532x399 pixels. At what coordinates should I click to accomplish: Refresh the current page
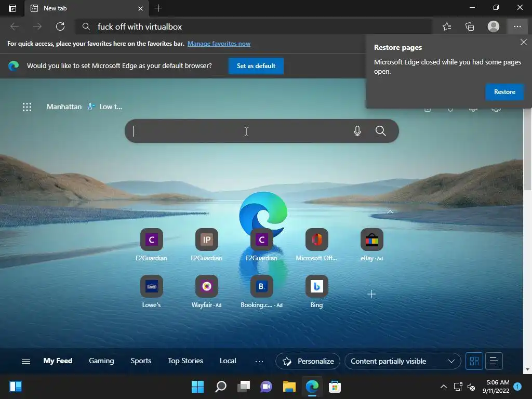point(60,26)
